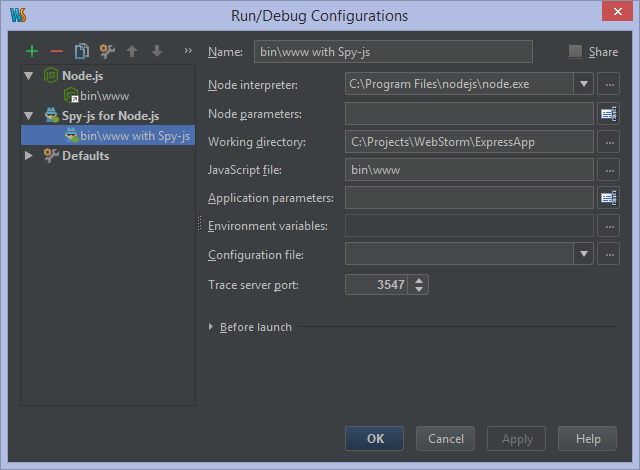Open the edit defaults wrench icon in the toolbar

pyautogui.click(x=107, y=51)
